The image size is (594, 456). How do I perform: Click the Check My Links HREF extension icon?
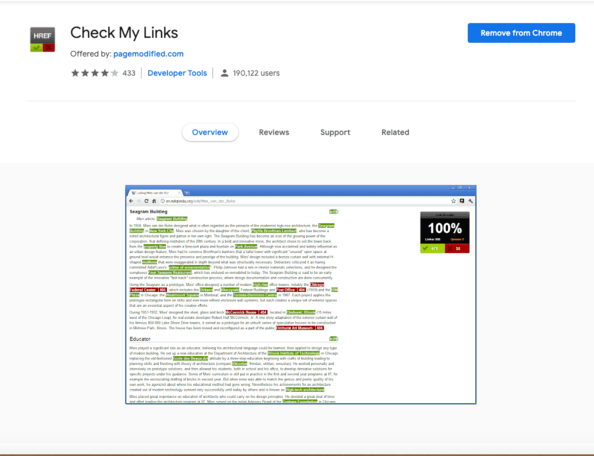pos(42,39)
